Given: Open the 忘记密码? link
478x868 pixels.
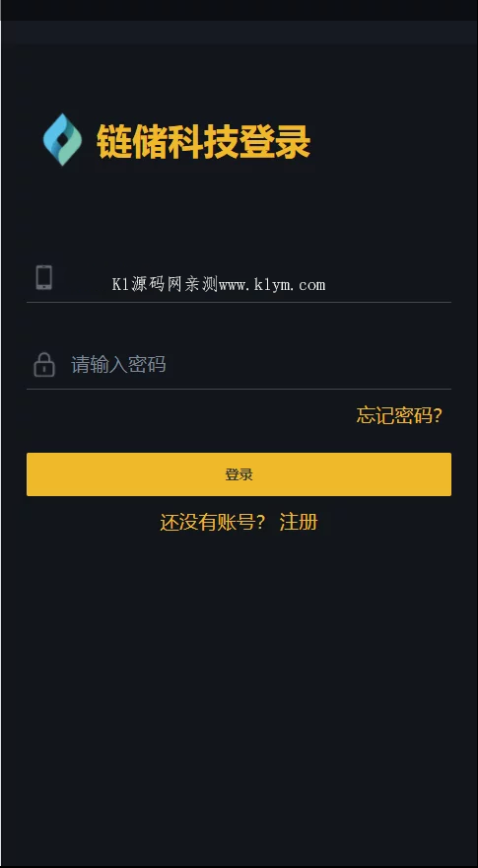Looking at the screenshot, I should 399,415.
